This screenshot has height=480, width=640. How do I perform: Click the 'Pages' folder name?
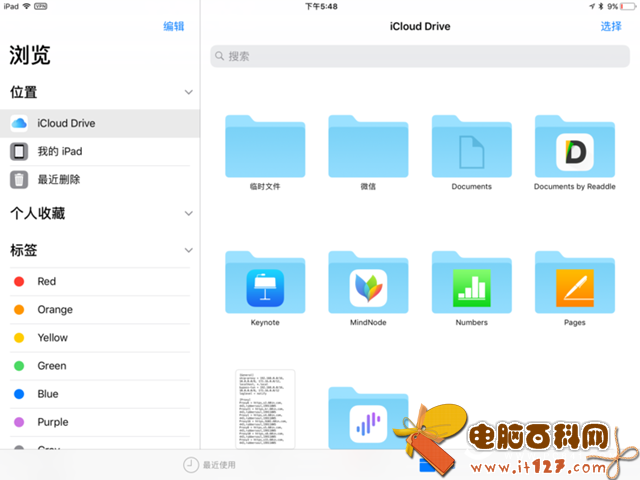575,322
